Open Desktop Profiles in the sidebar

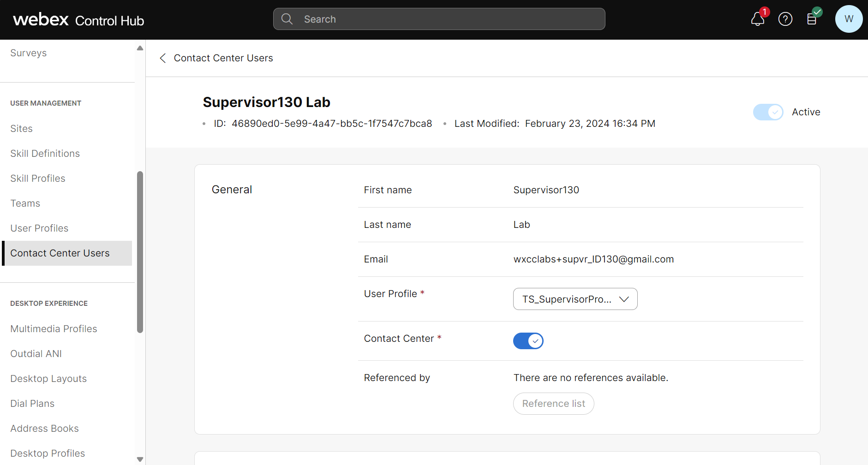(x=48, y=453)
